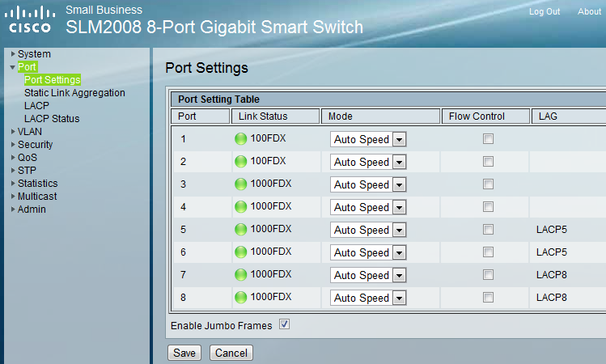Screen dimensions: 606x364
Task: Click green link status LED for port 2
Action: pyautogui.click(x=240, y=162)
